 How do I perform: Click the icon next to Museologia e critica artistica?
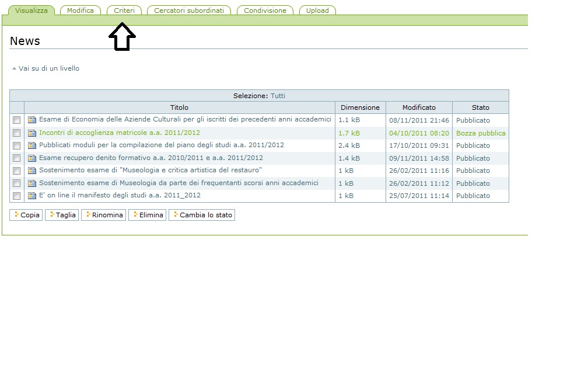[x=32, y=171]
